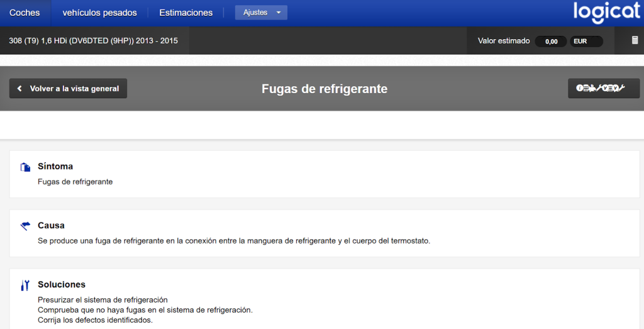This screenshot has width=644, height=329.
Task: Click 'Comprueba que no haya fugas' line
Action: [145, 309]
